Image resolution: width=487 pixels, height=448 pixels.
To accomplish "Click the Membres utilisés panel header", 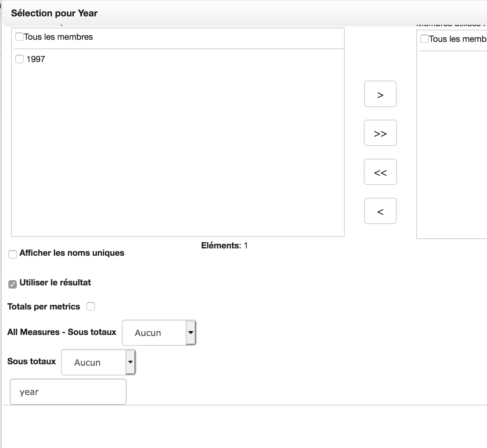I will [450, 24].
